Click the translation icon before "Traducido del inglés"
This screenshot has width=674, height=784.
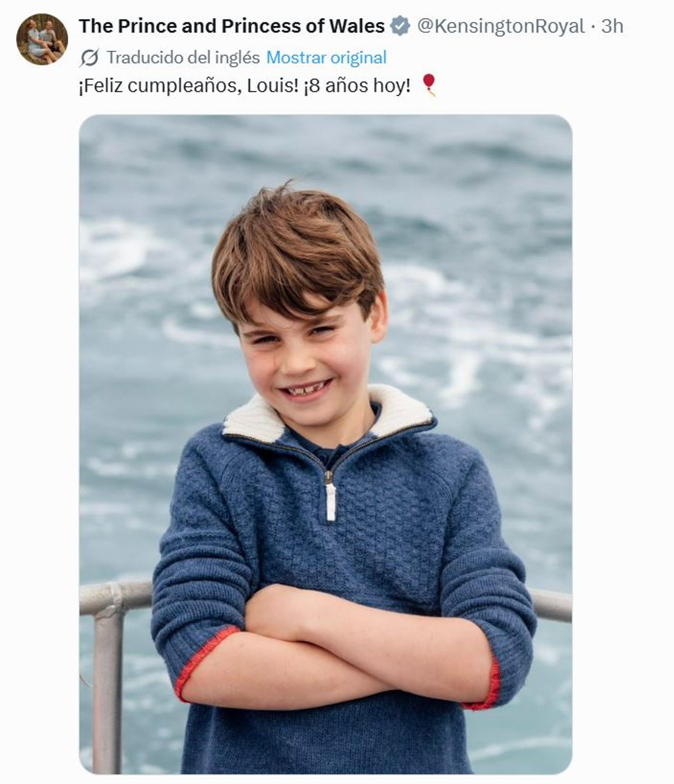(x=89, y=58)
